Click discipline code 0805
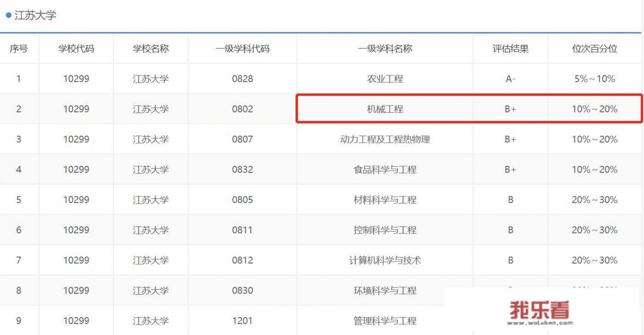This screenshot has height=335, width=644. click(x=242, y=200)
